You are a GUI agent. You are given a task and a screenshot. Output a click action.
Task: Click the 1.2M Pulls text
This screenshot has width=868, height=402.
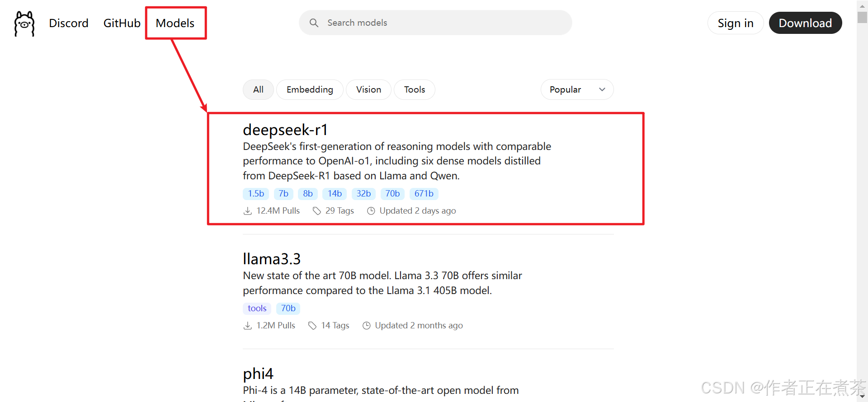(x=276, y=326)
